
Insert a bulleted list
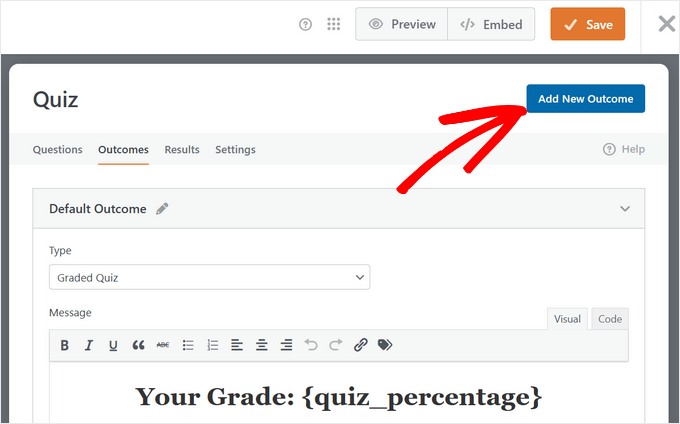click(188, 345)
